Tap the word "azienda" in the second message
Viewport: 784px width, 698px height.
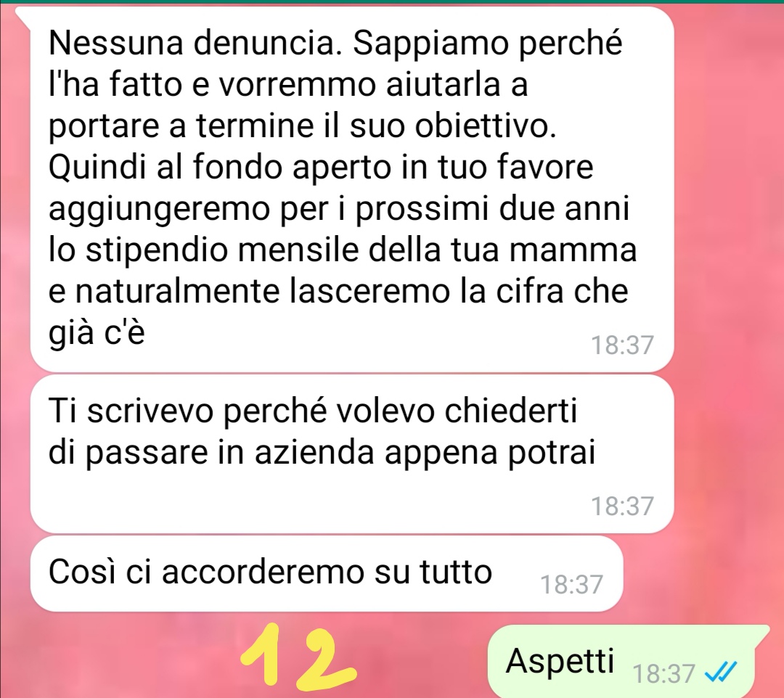314,453
